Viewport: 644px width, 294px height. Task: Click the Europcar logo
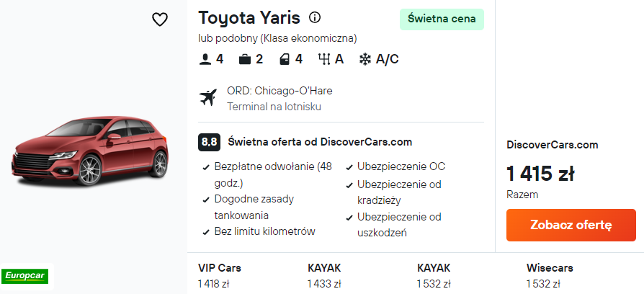click(x=25, y=275)
